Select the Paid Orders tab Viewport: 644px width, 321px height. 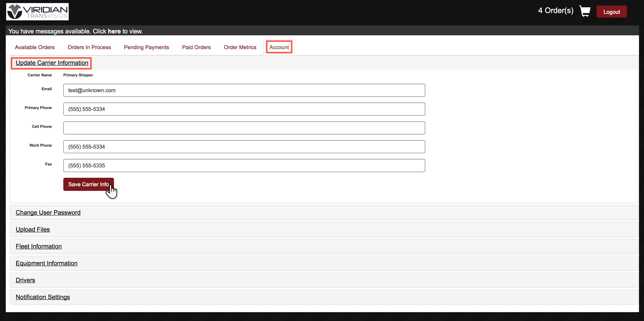pos(196,47)
